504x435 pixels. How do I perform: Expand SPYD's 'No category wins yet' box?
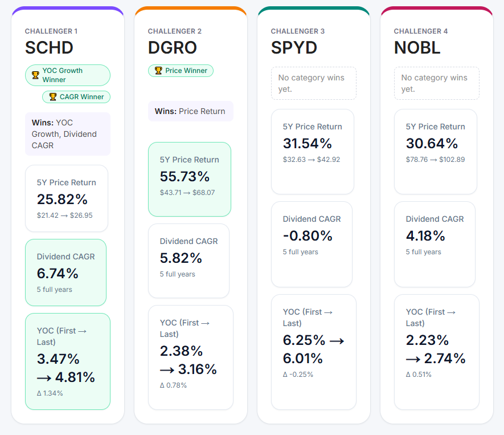point(314,83)
